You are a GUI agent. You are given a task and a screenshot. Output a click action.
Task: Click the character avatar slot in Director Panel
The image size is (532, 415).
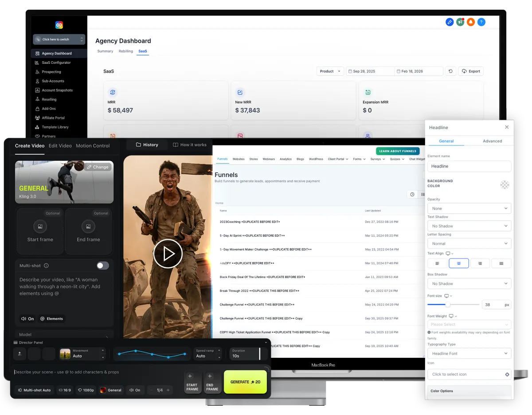[20, 354]
